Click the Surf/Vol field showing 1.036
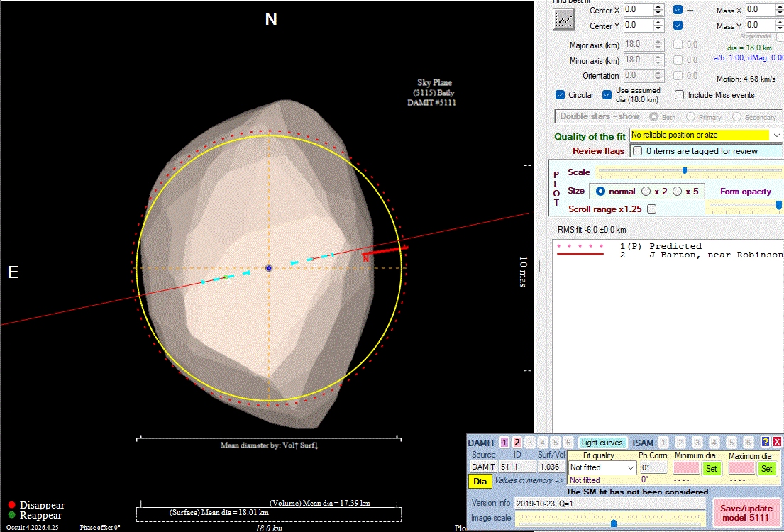Screen dimensions: 784x532 [x=551, y=467]
